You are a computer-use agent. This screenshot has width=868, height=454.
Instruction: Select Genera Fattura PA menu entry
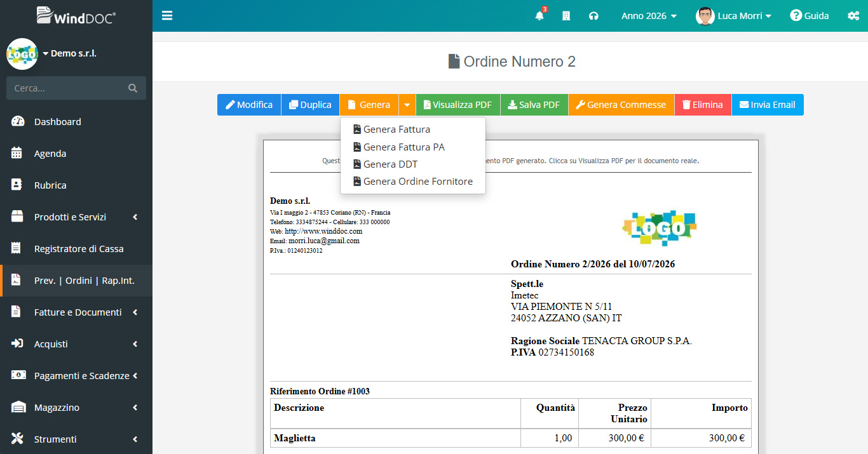click(413, 147)
